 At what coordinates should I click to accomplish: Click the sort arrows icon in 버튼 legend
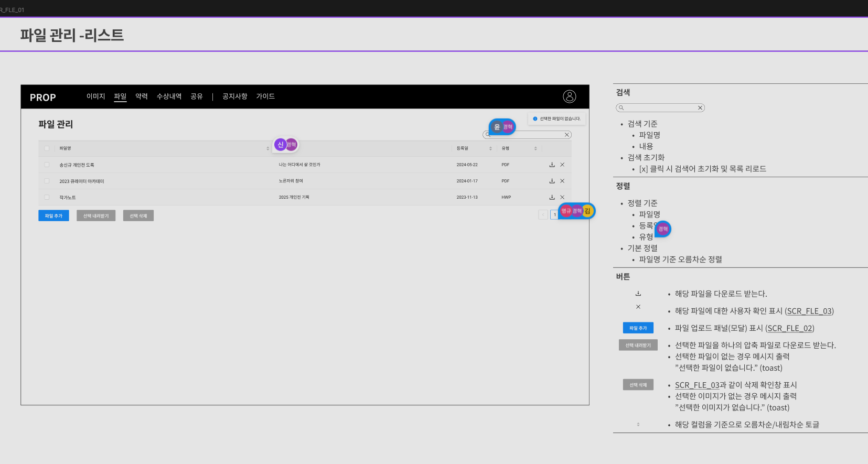pyautogui.click(x=638, y=424)
